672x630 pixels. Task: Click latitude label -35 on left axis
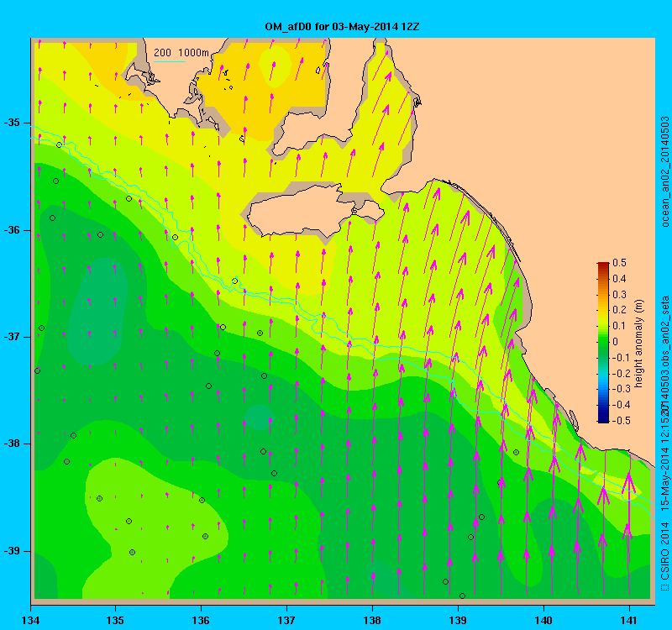click(x=12, y=123)
